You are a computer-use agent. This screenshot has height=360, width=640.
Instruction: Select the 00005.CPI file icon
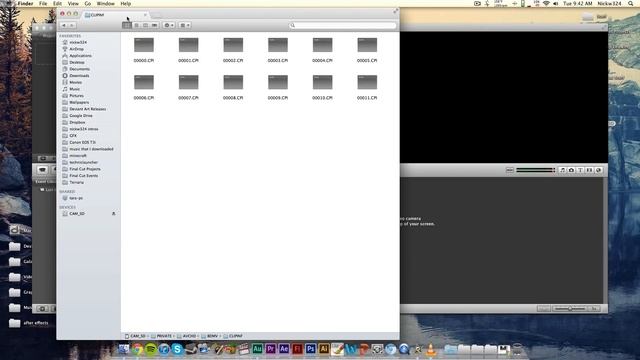pyautogui.click(x=367, y=45)
